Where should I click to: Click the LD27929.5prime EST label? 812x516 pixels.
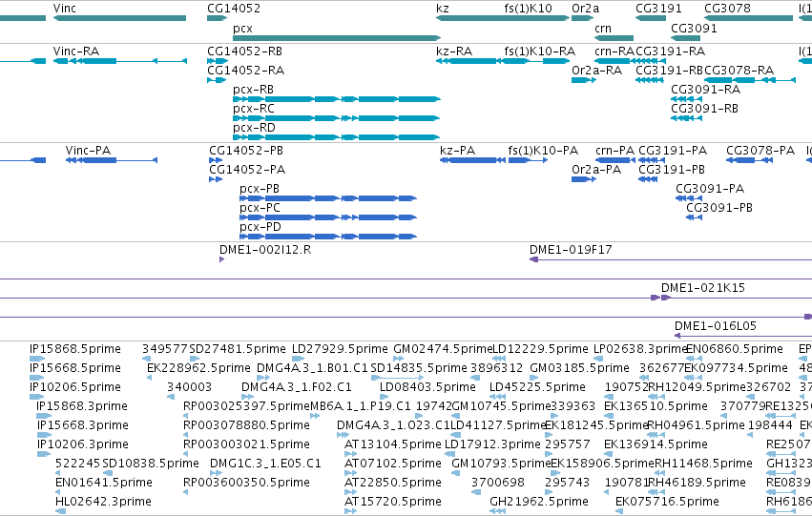click(340, 349)
